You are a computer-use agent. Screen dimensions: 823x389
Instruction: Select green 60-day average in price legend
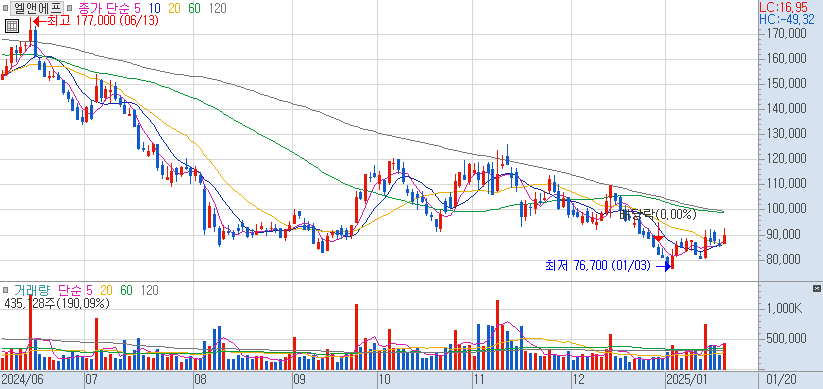point(194,8)
